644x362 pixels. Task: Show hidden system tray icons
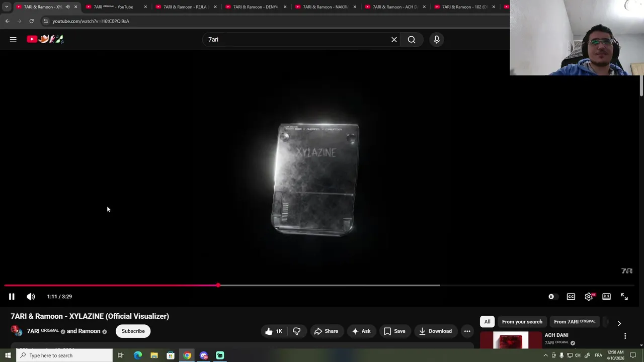point(545,355)
